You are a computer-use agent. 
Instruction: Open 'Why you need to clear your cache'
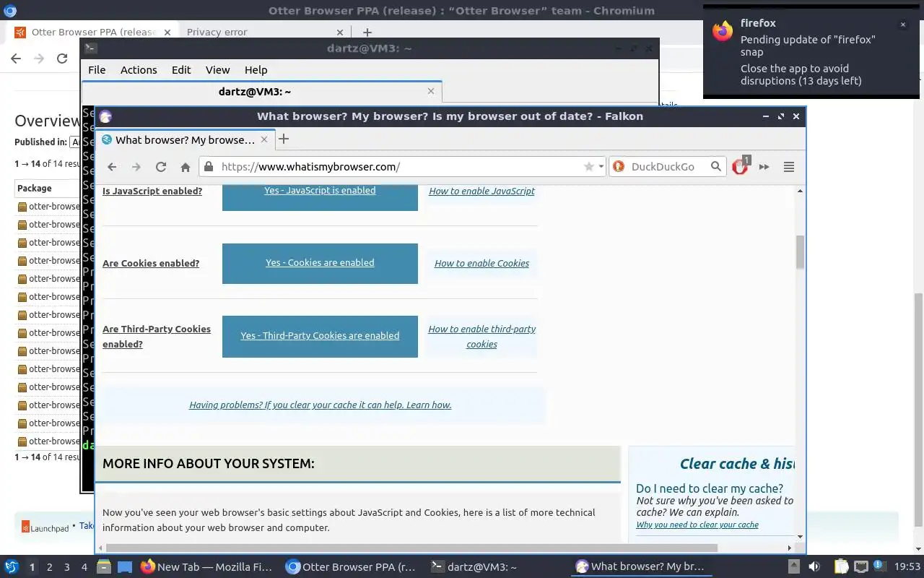coord(697,525)
